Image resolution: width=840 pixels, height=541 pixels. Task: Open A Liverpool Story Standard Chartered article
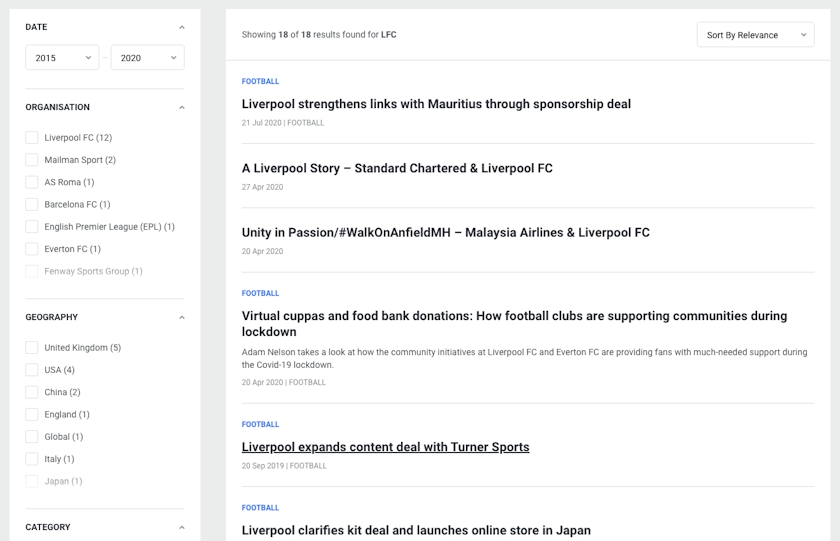click(x=397, y=168)
